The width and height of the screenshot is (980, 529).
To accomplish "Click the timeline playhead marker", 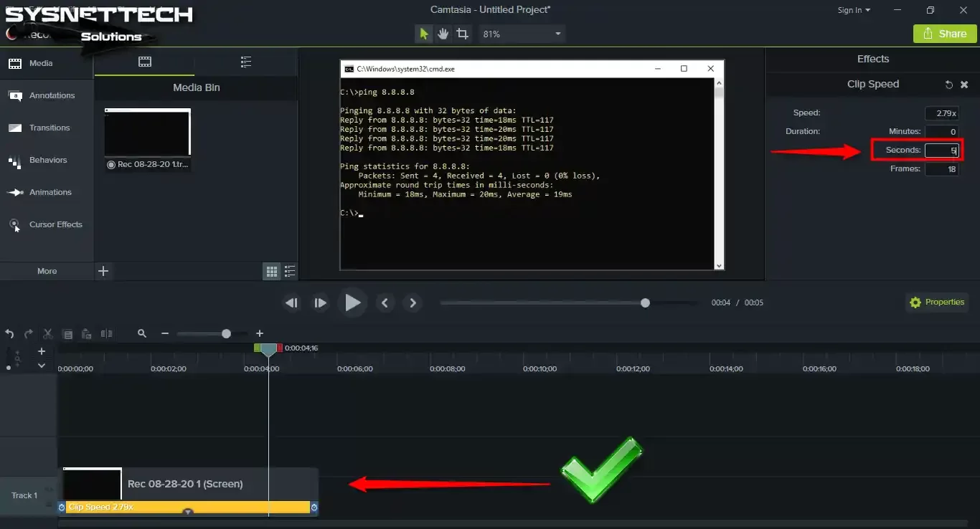I will 268,350.
